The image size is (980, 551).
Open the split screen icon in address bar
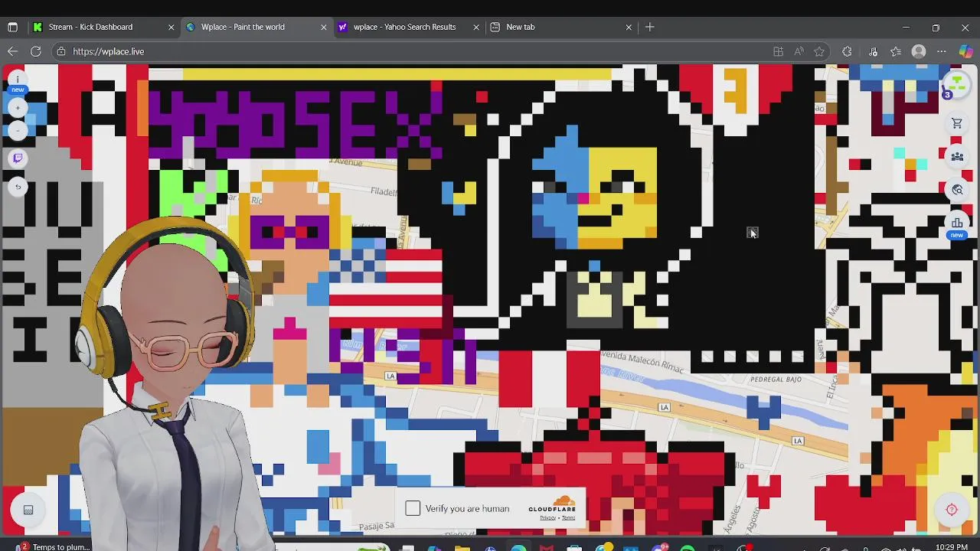pyautogui.click(x=778, y=51)
